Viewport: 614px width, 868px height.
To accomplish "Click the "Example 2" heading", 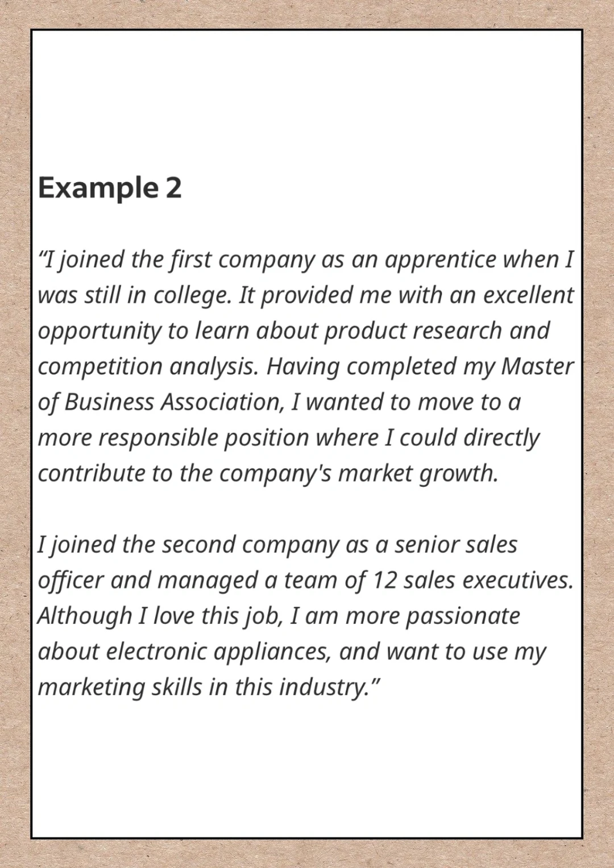I will 110,188.
